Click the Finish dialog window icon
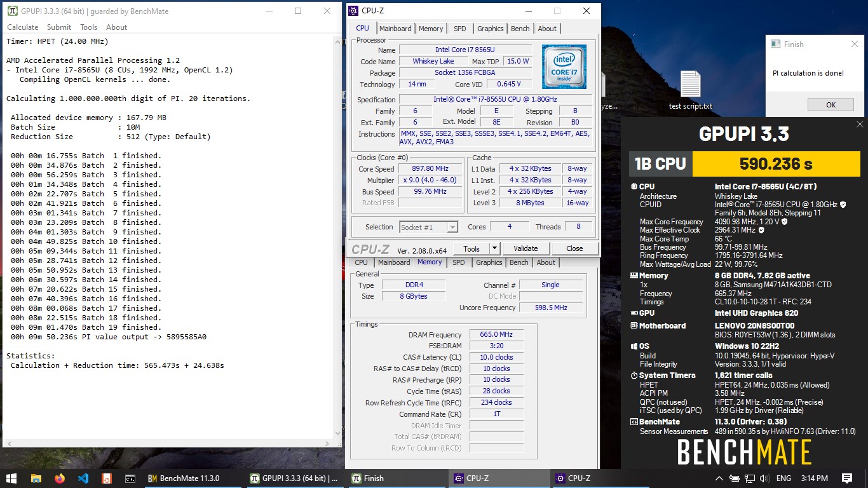Image resolution: width=868 pixels, height=488 pixels. click(x=775, y=44)
